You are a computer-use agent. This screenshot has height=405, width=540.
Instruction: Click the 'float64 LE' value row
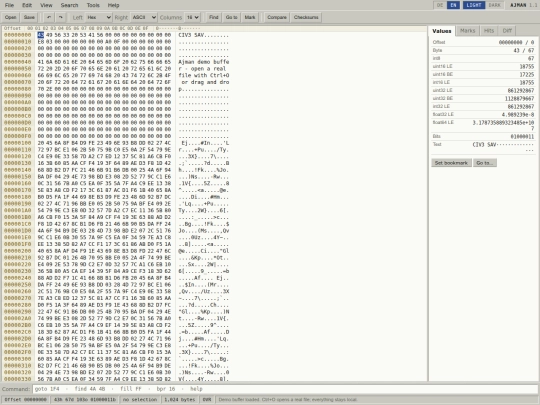click(483, 125)
